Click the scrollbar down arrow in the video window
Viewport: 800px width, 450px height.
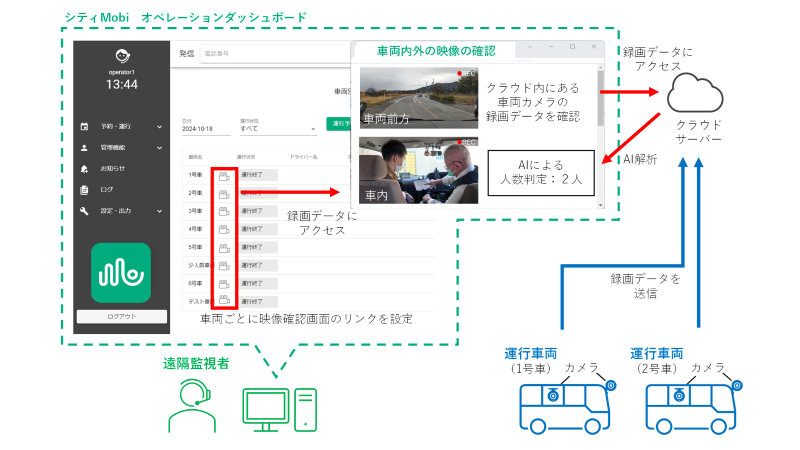[x=601, y=205]
